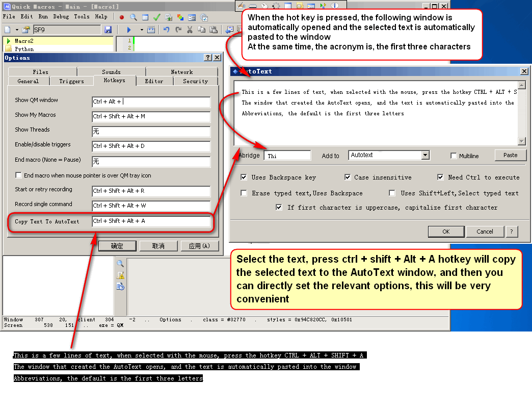Click the blue Run macro arrow
The height and width of the screenshot is (408, 532).
(x=129, y=30)
